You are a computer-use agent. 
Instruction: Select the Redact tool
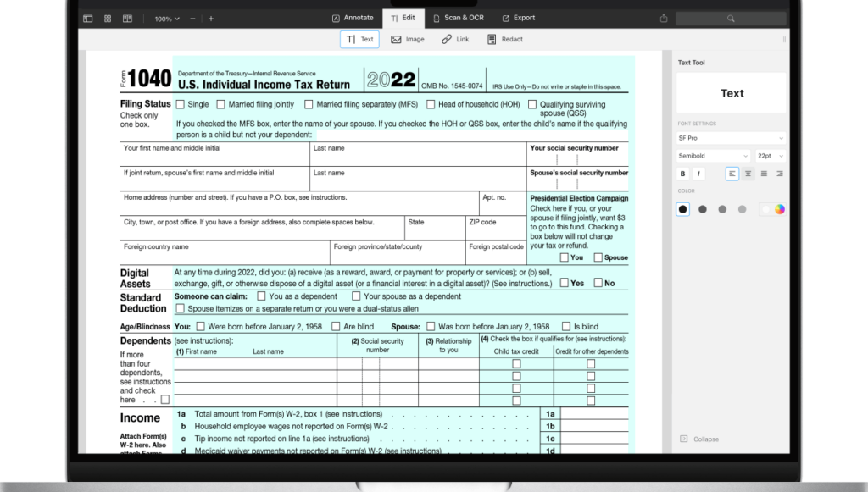[x=505, y=39]
